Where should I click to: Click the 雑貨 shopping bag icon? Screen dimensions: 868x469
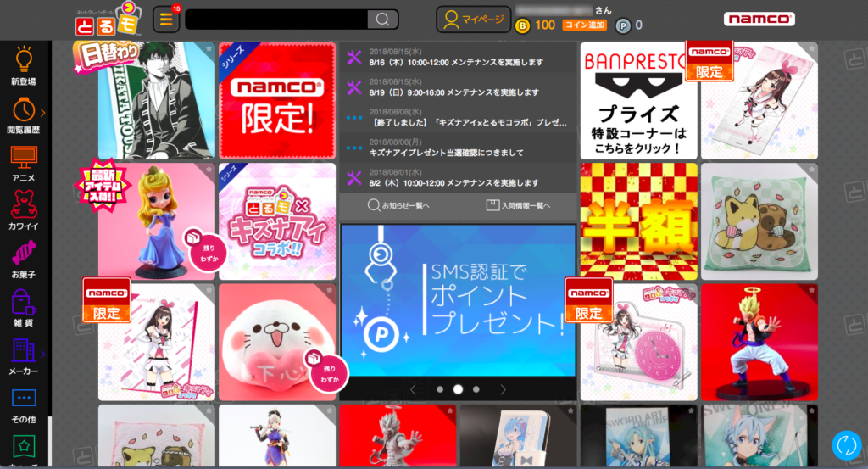click(24, 303)
